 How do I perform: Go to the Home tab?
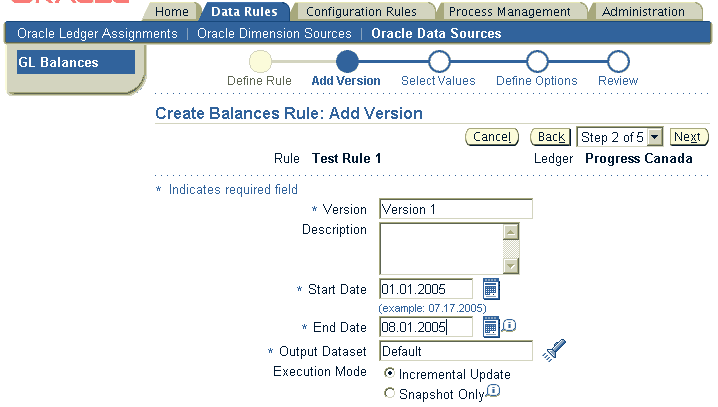pyautogui.click(x=172, y=11)
